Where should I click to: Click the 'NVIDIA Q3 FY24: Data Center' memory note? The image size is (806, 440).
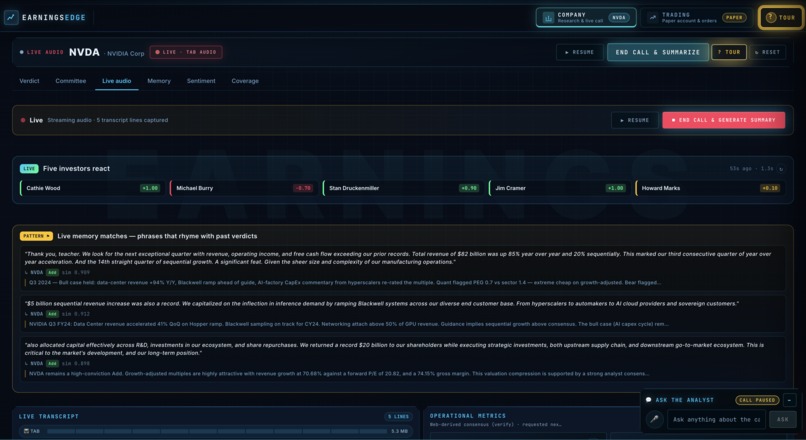[349, 324]
